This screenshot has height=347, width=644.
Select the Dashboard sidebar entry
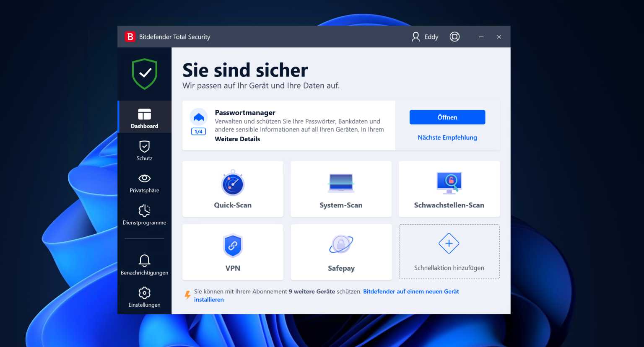pyautogui.click(x=144, y=117)
